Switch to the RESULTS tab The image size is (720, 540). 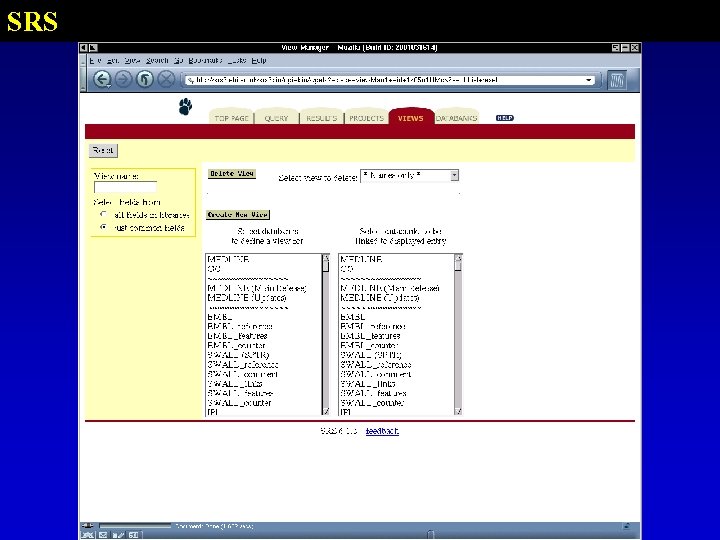pos(321,118)
